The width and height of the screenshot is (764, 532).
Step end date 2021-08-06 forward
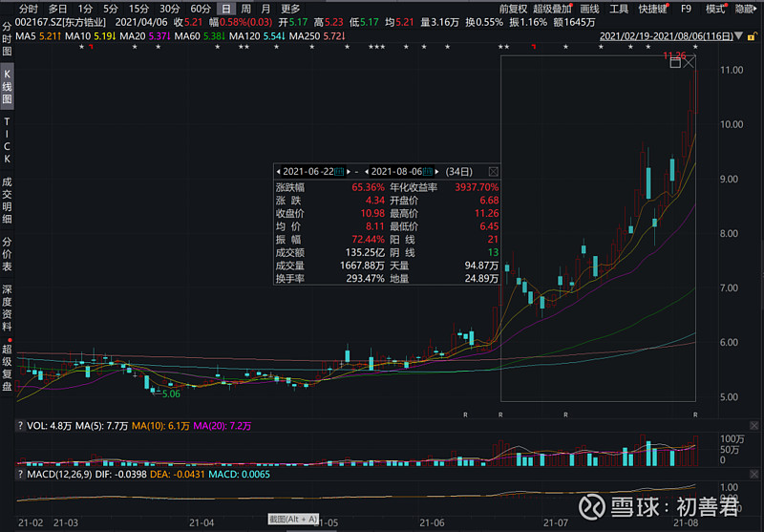[x=436, y=172]
